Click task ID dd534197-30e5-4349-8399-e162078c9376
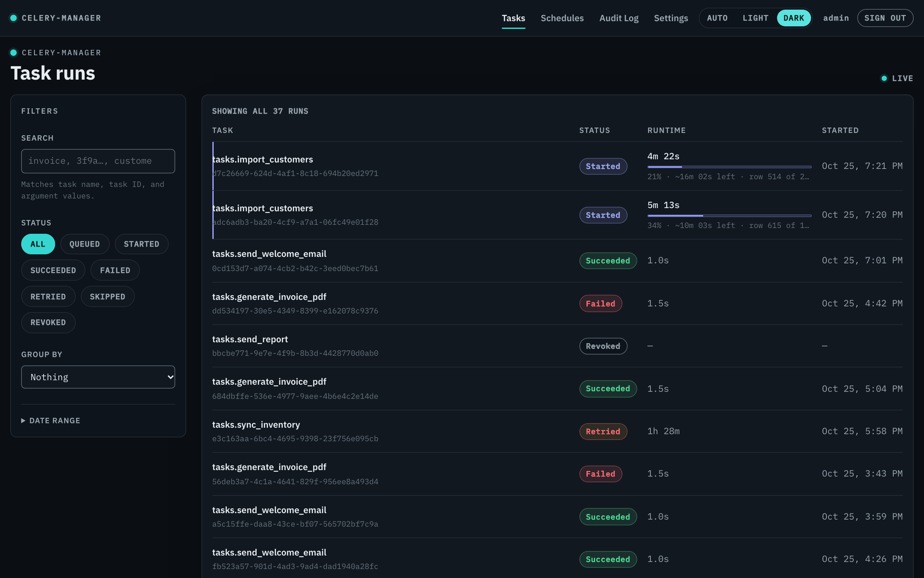This screenshot has height=578, width=924. (x=295, y=311)
